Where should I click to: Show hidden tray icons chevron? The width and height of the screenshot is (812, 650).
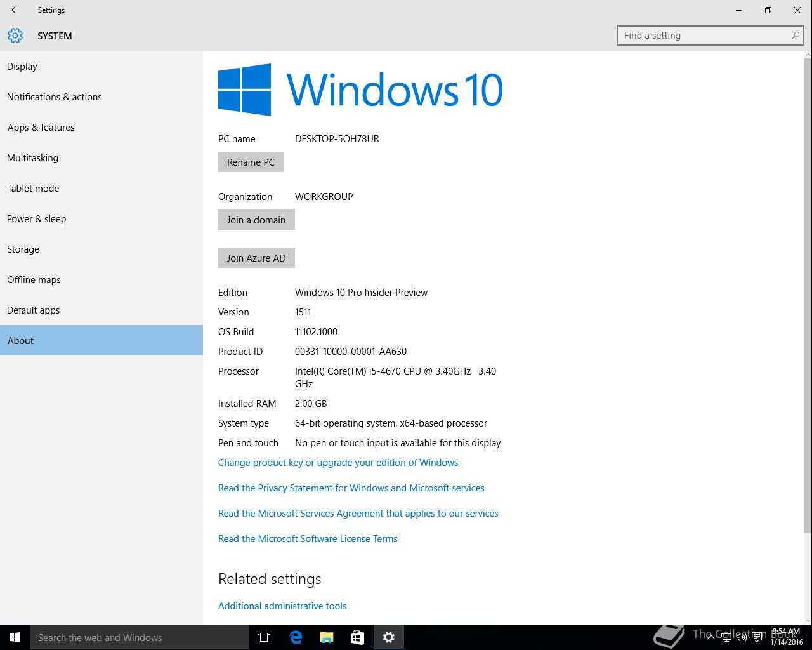click(712, 637)
